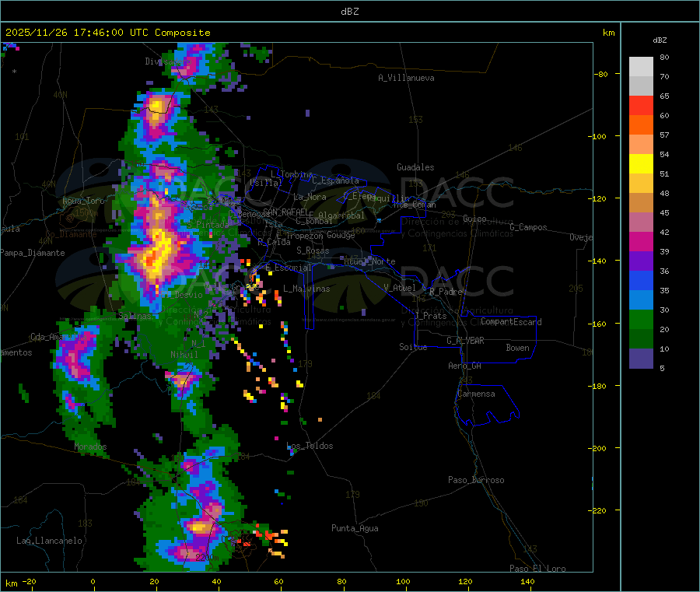Viewport: 700px width, 592px height.
Task: Click the tan-orange 48 dBZ legend swatch
Action: pyautogui.click(x=641, y=203)
